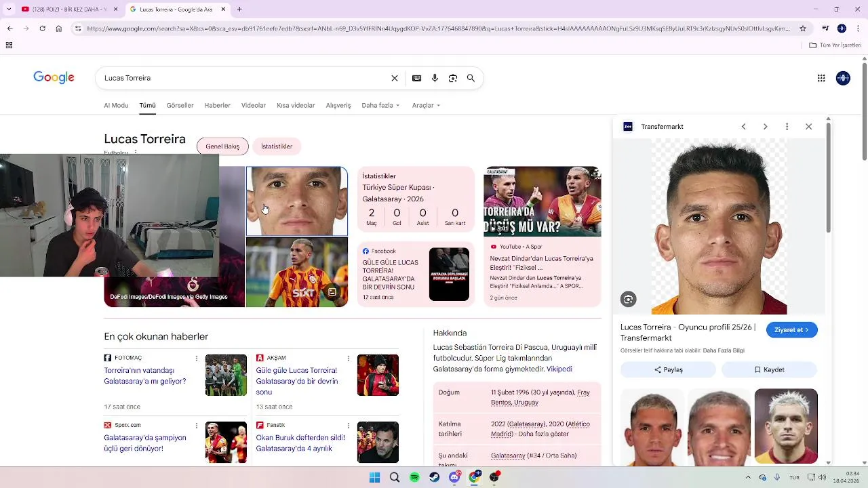This screenshot has height=488, width=868.
Task: Switch to the Kısa videolar tab
Action: click(x=296, y=106)
